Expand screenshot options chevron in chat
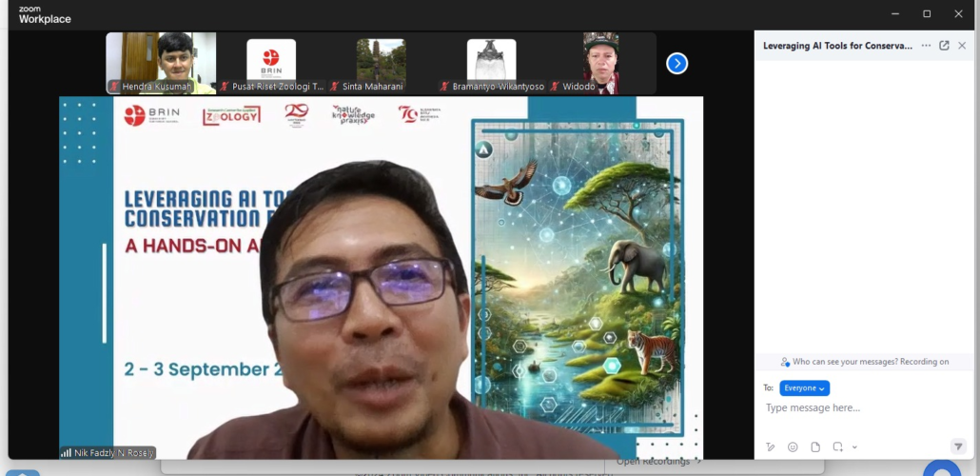Screen dimensions: 980x476 point(854,447)
